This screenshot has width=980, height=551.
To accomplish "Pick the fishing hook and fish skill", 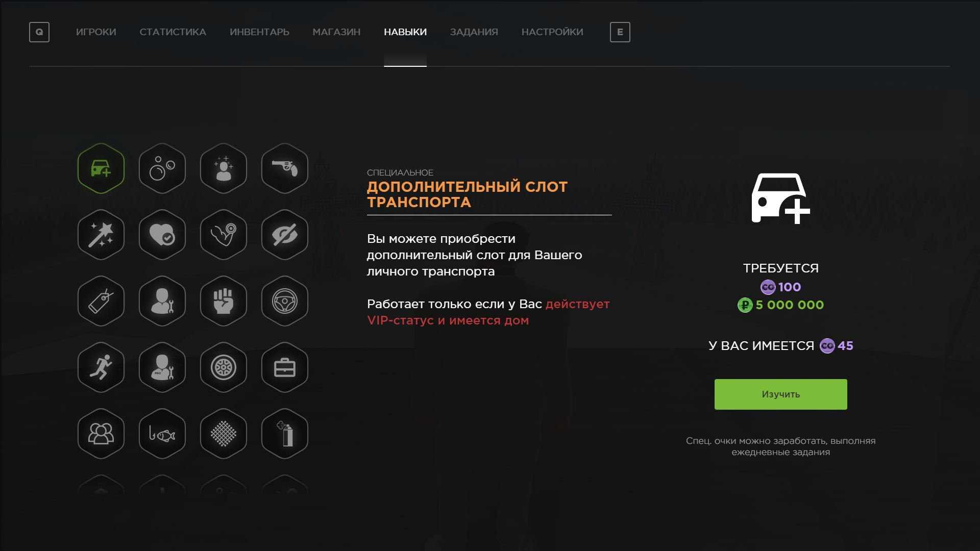I will (162, 434).
